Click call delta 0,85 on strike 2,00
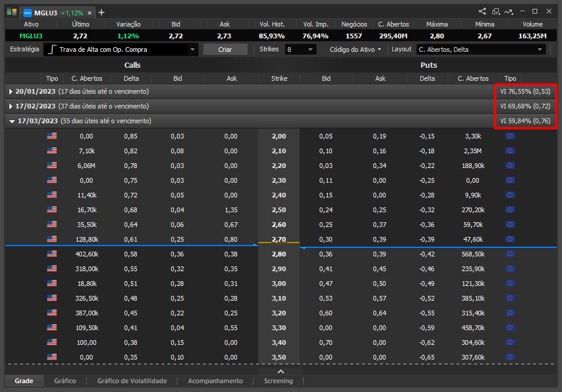This screenshot has height=392, width=562. (x=131, y=136)
